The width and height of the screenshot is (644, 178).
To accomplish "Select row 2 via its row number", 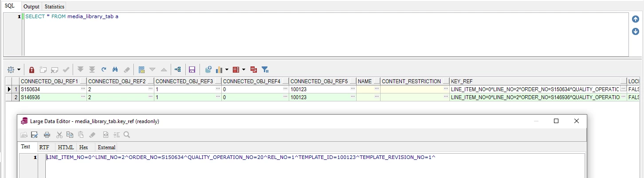I will (x=16, y=97).
